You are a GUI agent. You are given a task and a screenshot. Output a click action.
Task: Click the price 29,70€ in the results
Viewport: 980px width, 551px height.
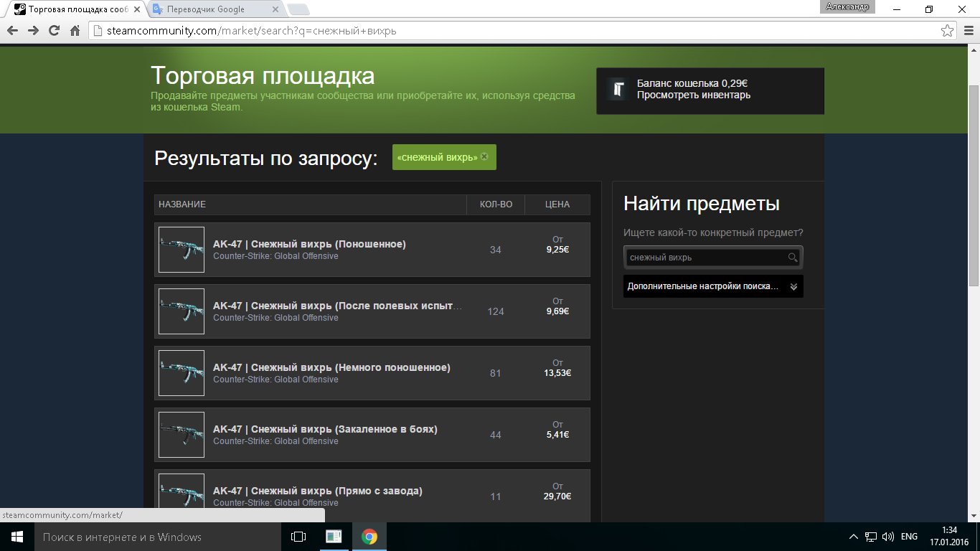pyautogui.click(x=557, y=496)
